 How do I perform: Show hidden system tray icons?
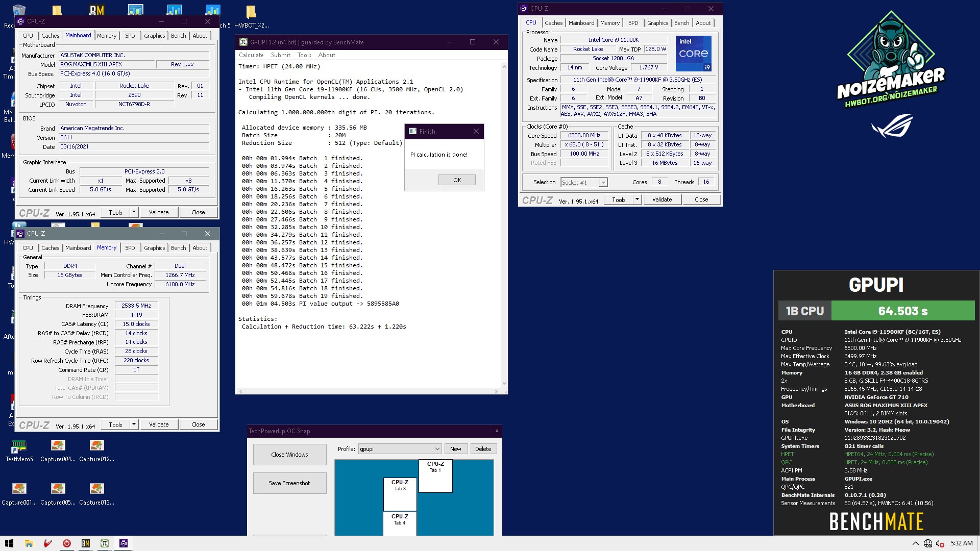pyautogui.click(x=915, y=543)
